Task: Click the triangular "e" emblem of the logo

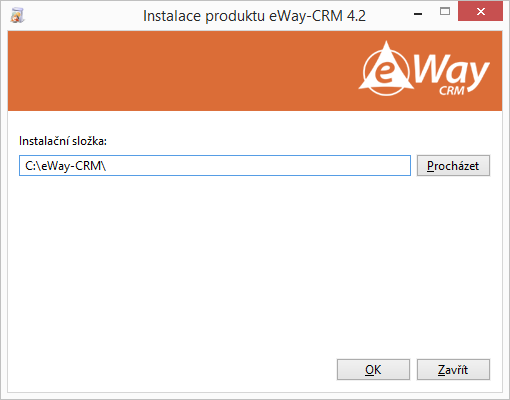Action: pos(386,69)
